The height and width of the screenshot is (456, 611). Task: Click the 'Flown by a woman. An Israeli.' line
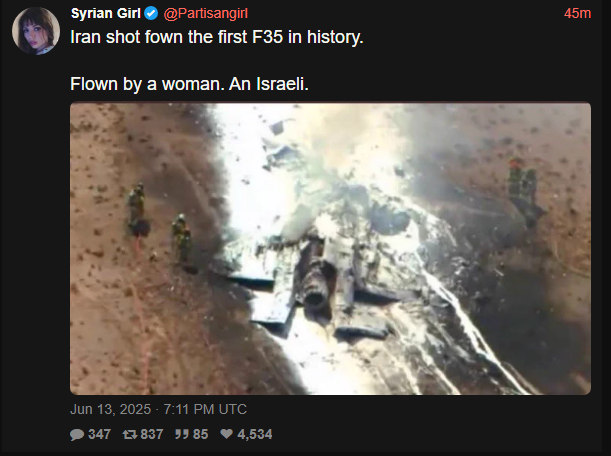point(189,84)
